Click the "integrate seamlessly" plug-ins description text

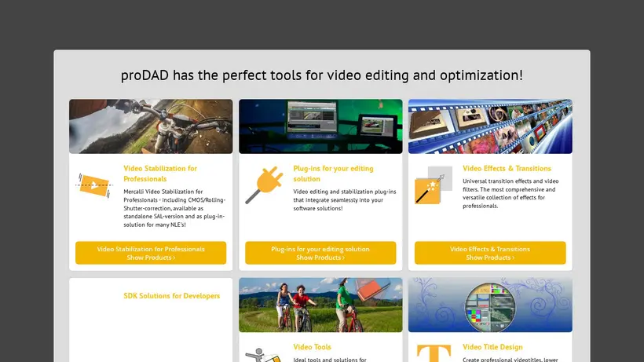click(345, 200)
